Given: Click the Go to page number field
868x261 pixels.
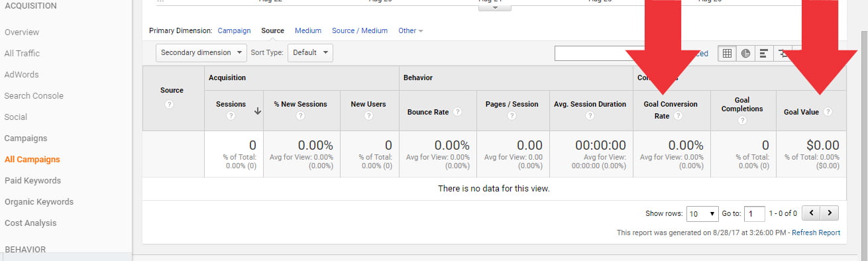Looking at the screenshot, I should click(754, 213).
